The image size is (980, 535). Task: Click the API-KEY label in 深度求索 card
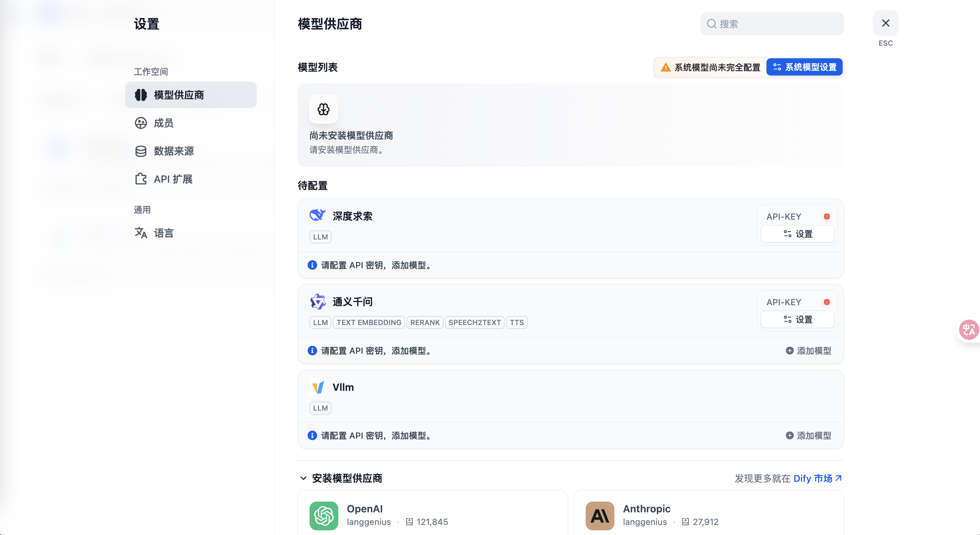click(784, 216)
